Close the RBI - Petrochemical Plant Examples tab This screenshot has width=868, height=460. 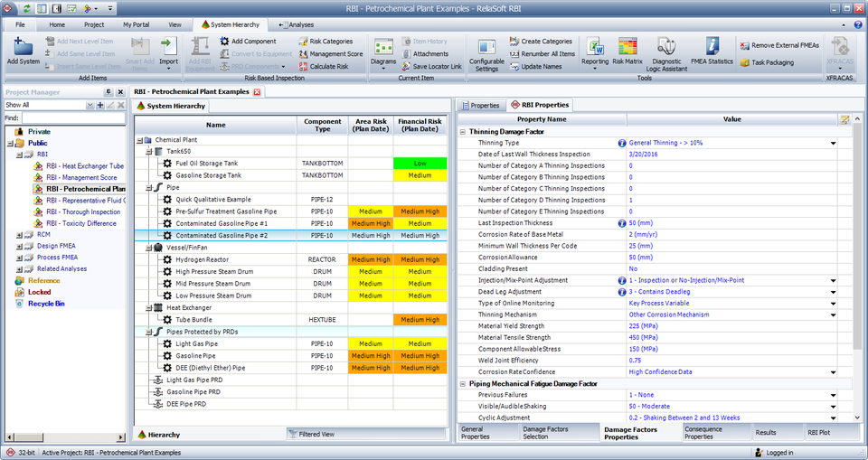(x=257, y=92)
